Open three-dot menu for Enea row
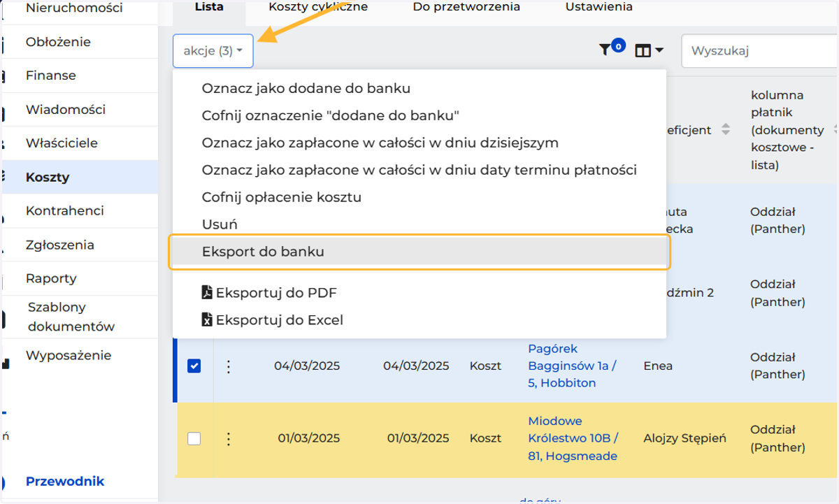 [228, 366]
